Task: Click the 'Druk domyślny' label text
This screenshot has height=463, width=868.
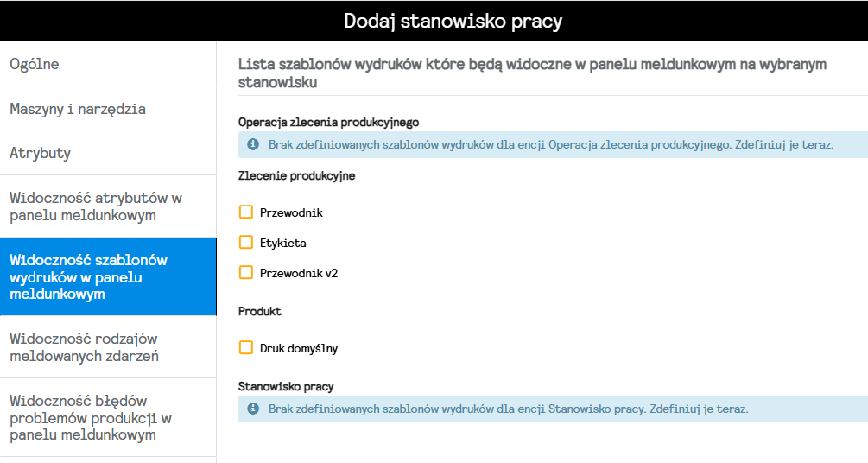Action: pos(299,349)
